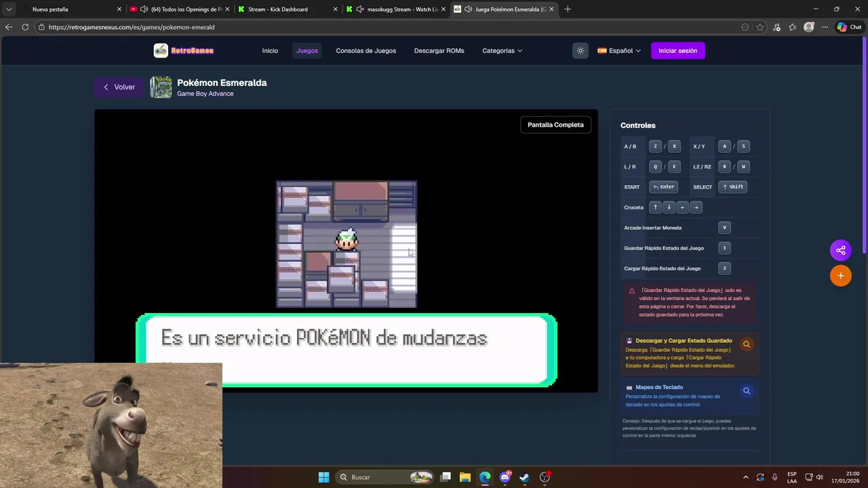The width and height of the screenshot is (868, 488).
Task: Click the Controles heading
Action: 638,125
